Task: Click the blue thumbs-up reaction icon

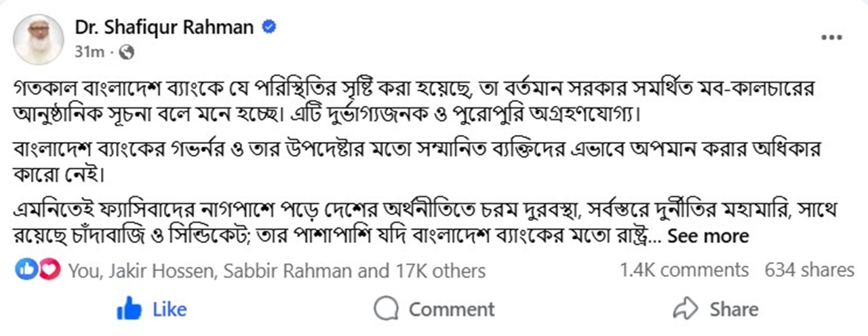Action: [26, 270]
